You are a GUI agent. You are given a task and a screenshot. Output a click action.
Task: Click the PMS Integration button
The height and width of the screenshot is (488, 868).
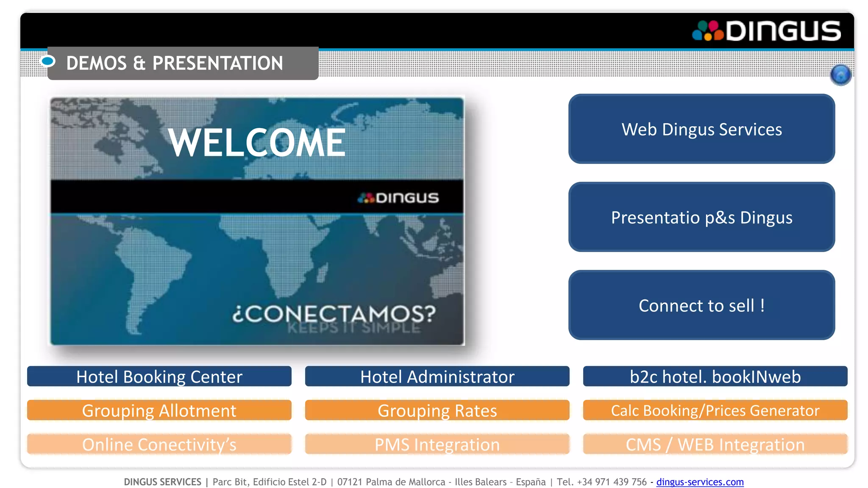437,444
